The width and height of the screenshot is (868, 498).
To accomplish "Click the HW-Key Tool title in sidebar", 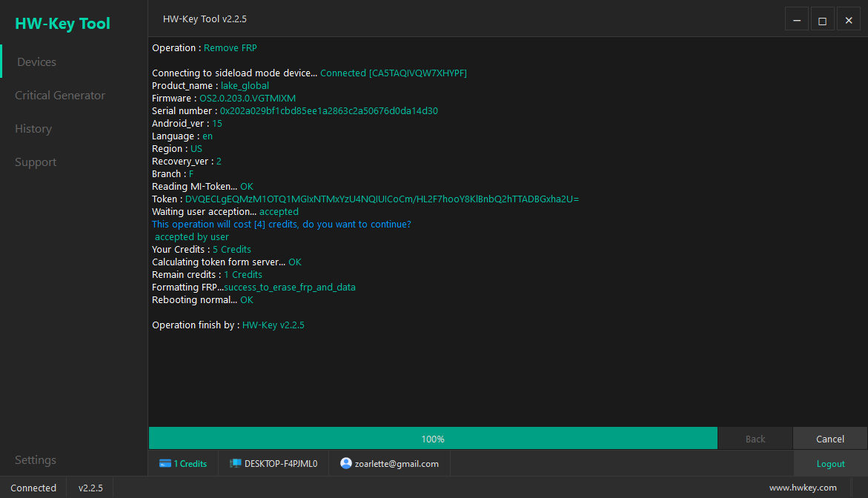I will tap(62, 23).
